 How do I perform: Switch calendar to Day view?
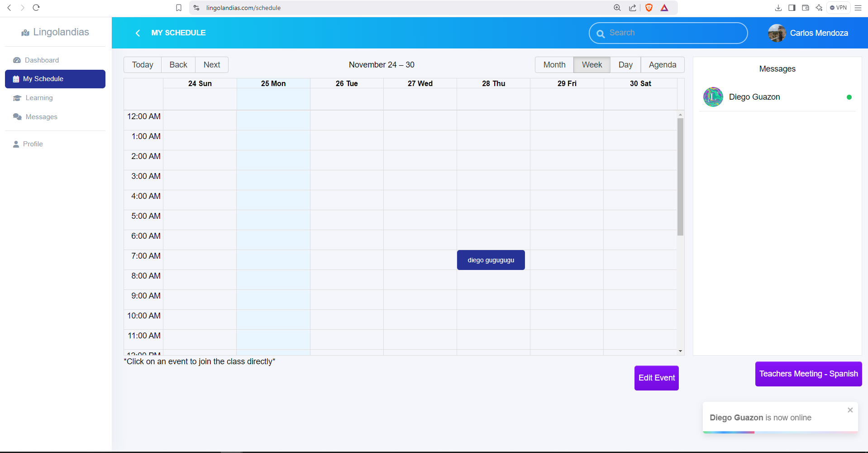pyautogui.click(x=625, y=65)
